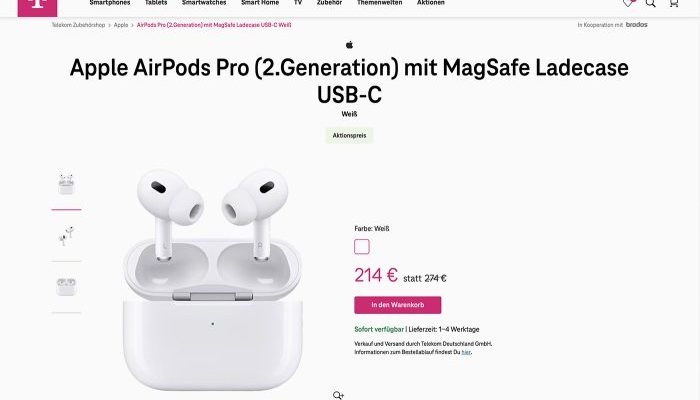
Task: Open the search magnifier icon
Action: pos(650,3)
